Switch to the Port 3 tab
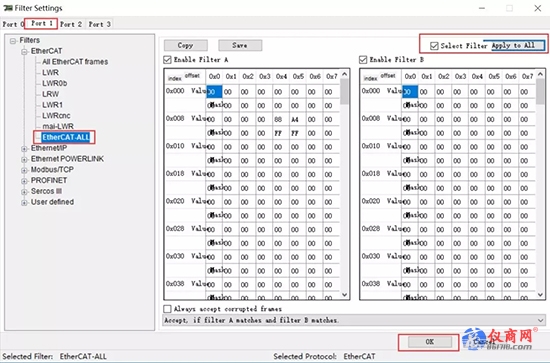 (100, 24)
